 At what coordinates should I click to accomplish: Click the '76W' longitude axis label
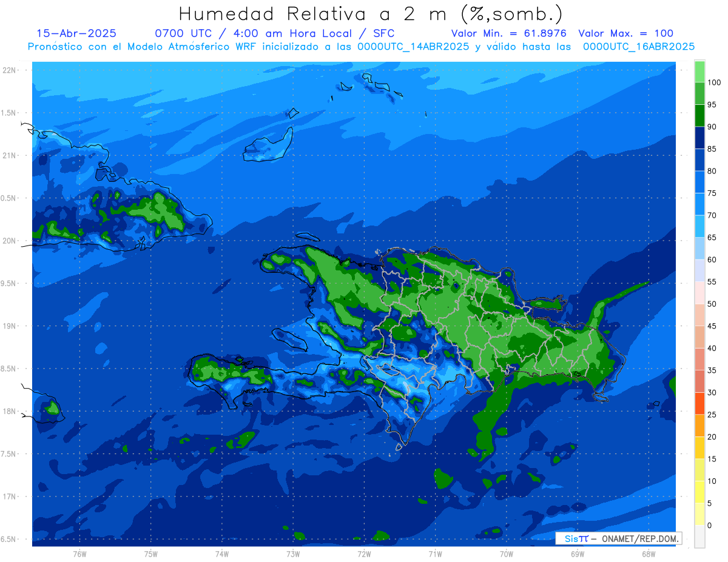[x=79, y=554]
